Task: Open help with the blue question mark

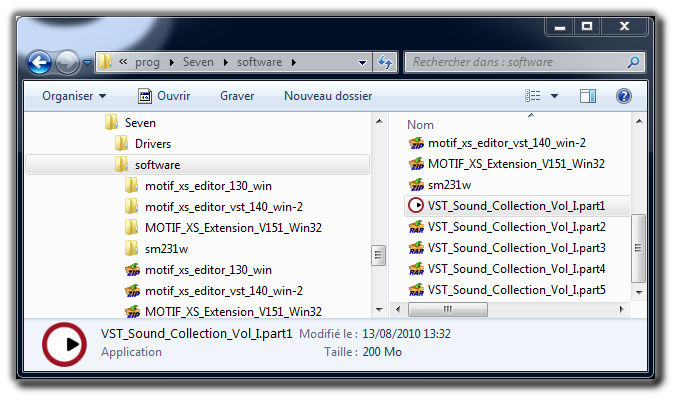Action: point(624,96)
